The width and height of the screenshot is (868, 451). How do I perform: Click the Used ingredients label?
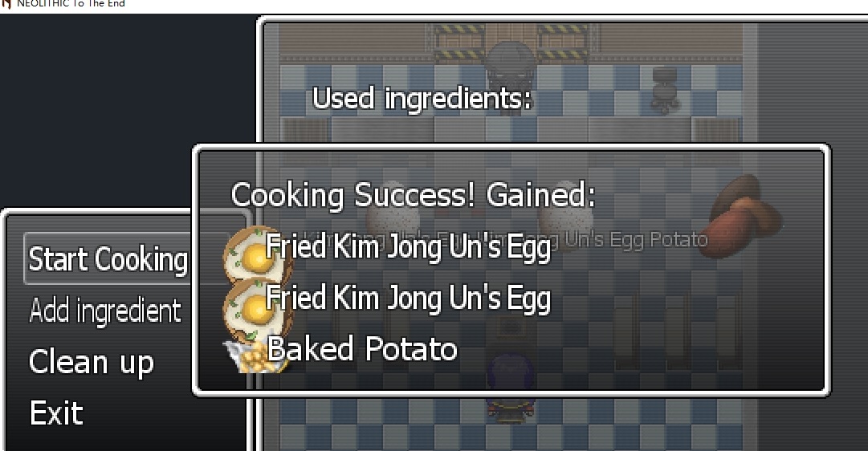pyautogui.click(x=422, y=99)
